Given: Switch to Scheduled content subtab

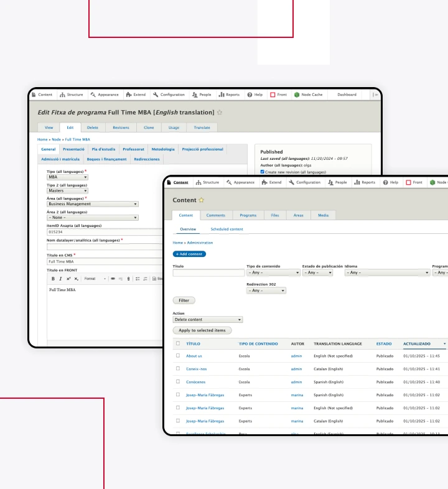Looking at the screenshot, I should pyautogui.click(x=227, y=229).
